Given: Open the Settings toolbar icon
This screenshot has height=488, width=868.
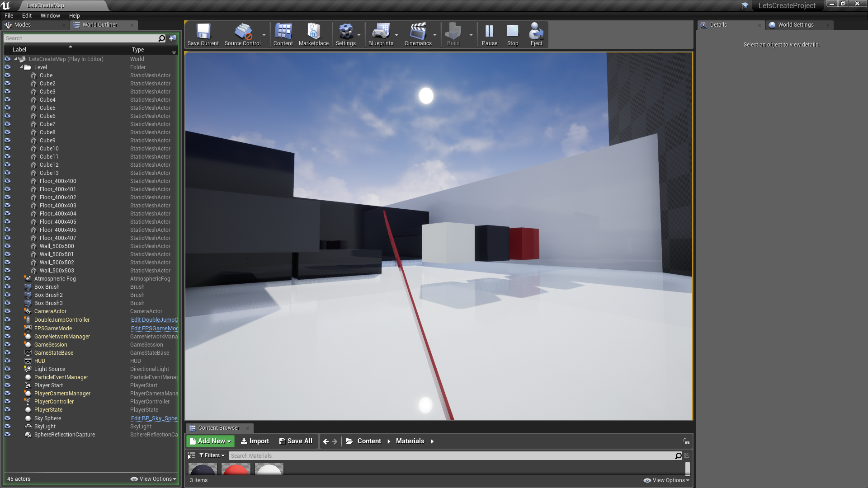Looking at the screenshot, I should click(346, 34).
